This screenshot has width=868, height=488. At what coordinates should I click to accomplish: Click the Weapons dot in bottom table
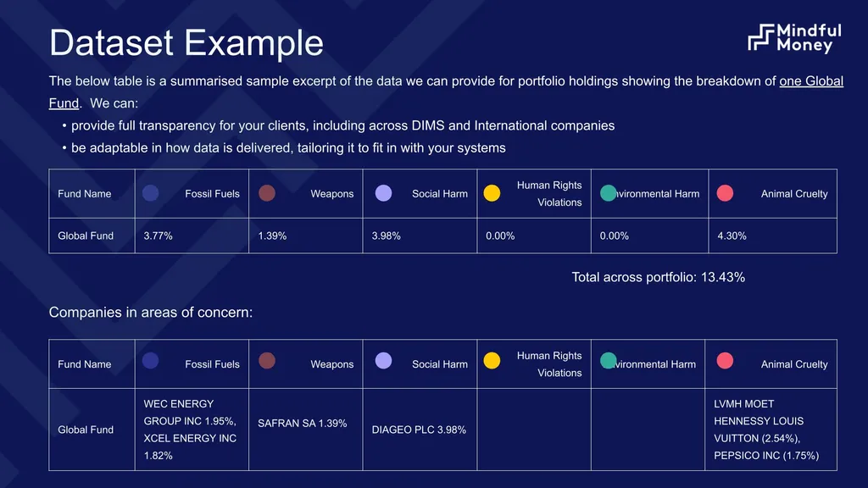[x=267, y=361]
